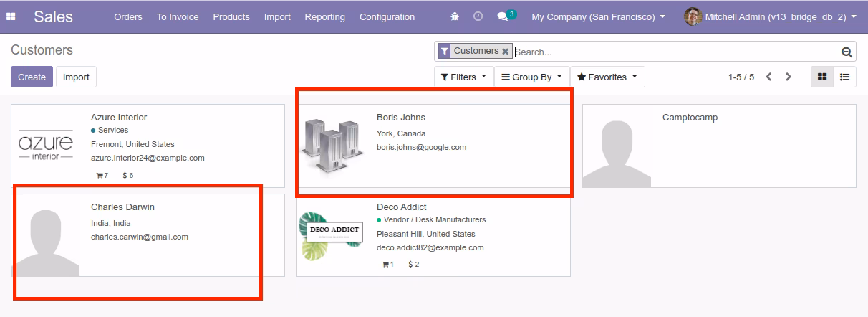Viewport: 868px width, 317px height.
Task: Click the Sales app title
Action: click(x=53, y=16)
